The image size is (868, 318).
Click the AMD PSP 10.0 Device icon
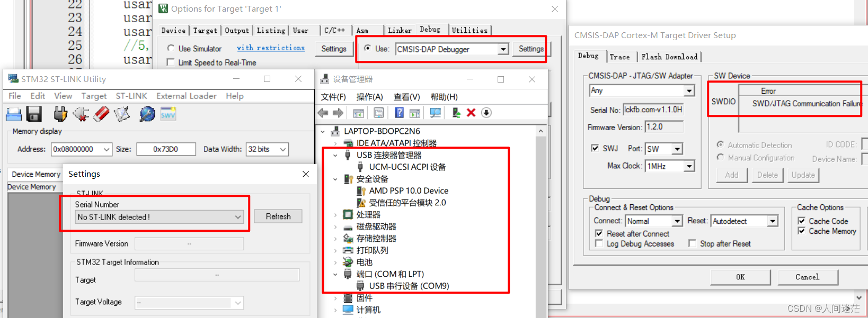coord(361,190)
